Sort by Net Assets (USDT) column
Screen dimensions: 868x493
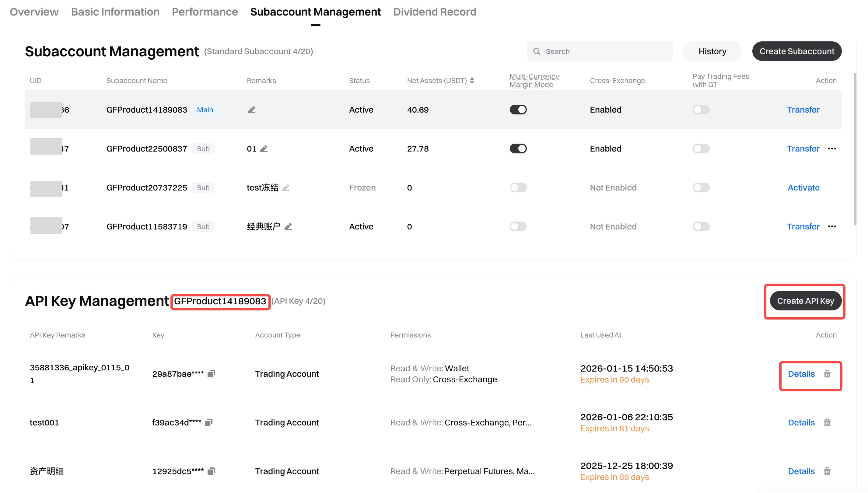[472, 81]
